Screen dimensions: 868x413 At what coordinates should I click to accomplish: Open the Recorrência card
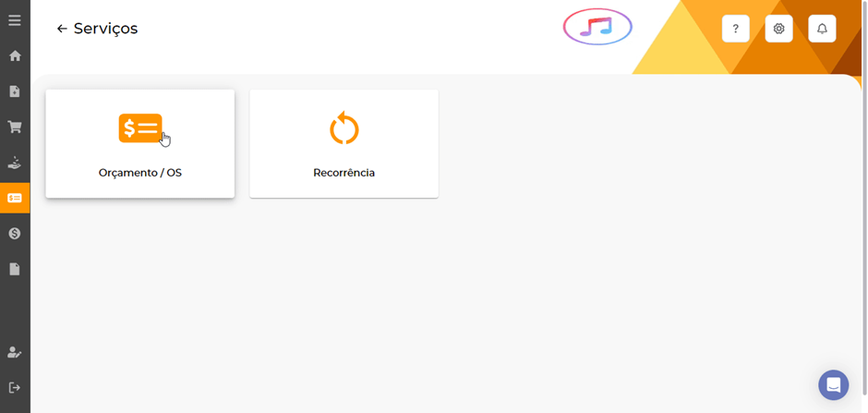pos(344,143)
